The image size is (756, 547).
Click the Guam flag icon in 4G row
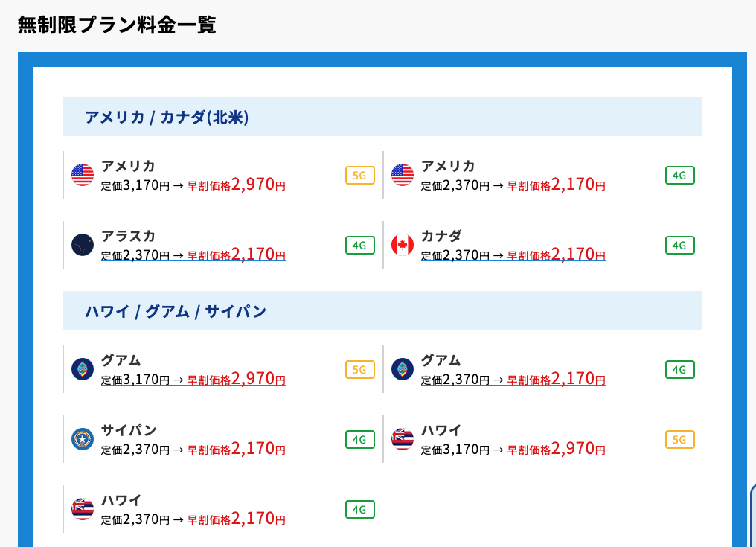pyautogui.click(x=403, y=369)
